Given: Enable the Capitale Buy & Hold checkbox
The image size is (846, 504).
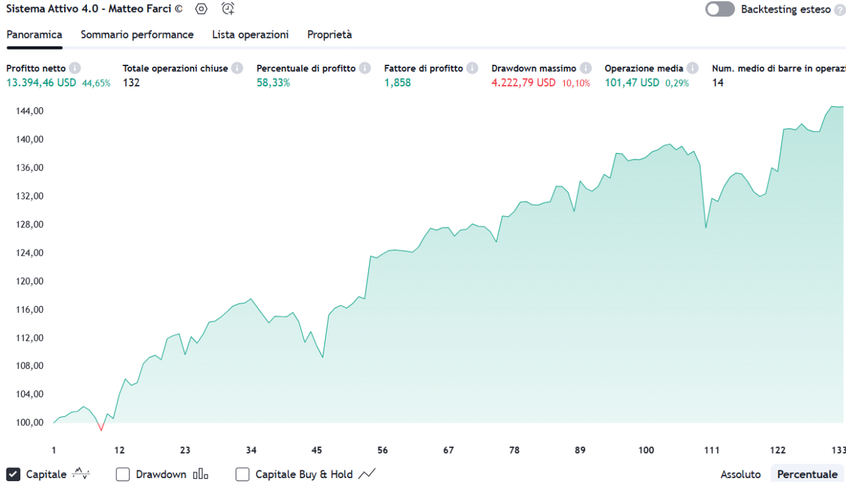Looking at the screenshot, I should click(242, 474).
